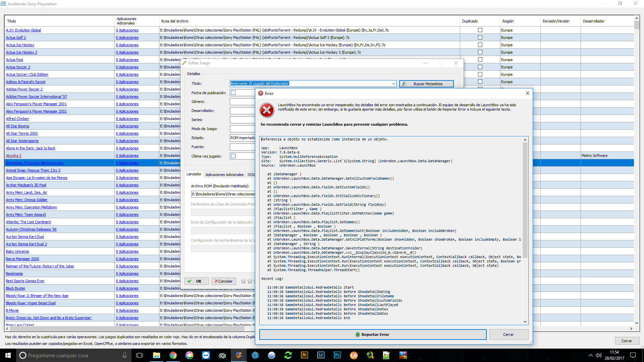Viewport: 644px width, 362px height.
Task: Open Adobe Lightroom from the taskbar
Action: 321,355
